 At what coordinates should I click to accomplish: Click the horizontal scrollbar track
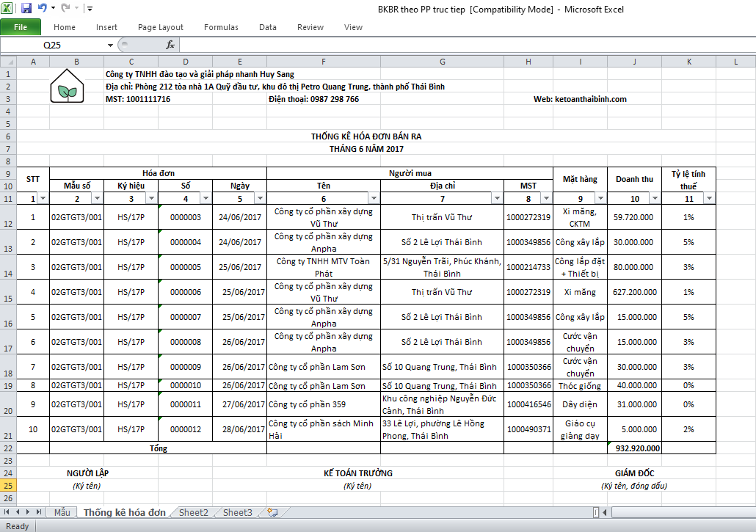[683, 512]
